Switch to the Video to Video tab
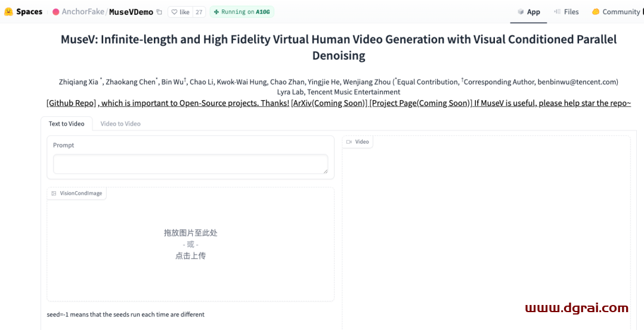 pyautogui.click(x=120, y=123)
